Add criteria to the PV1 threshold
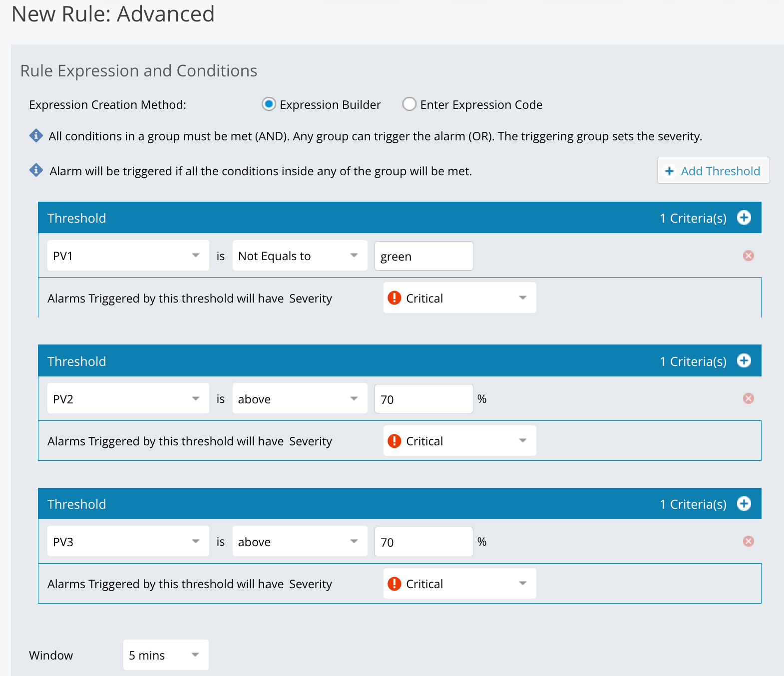The height and width of the screenshot is (676, 784). (x=744, y=218)
